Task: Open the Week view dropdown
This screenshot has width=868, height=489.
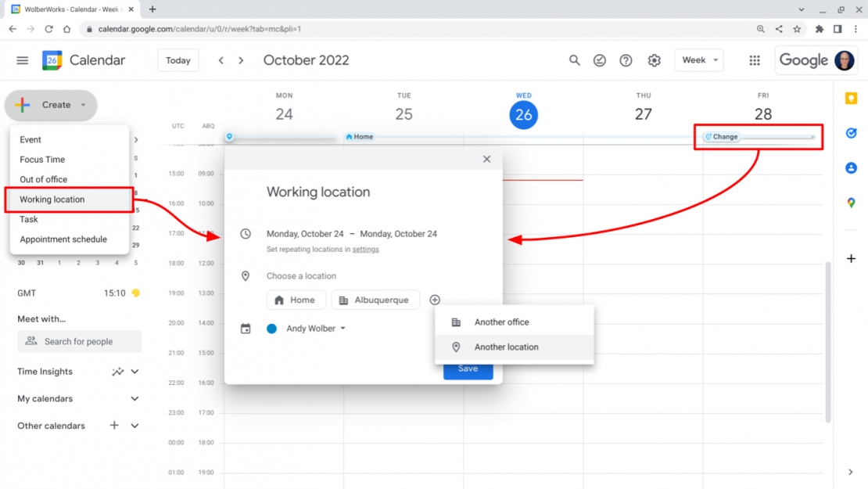Action: pyautogui.click(x=698, y=60)
